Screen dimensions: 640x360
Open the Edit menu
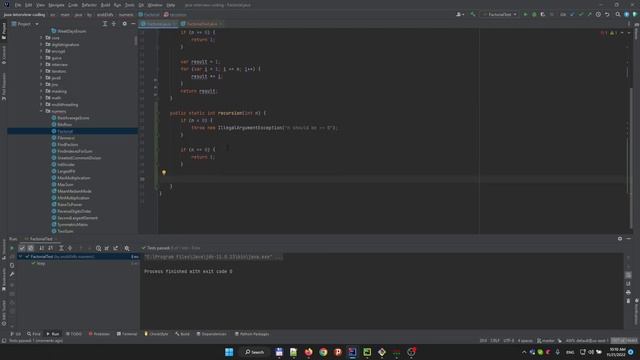(x=29, y=5)
